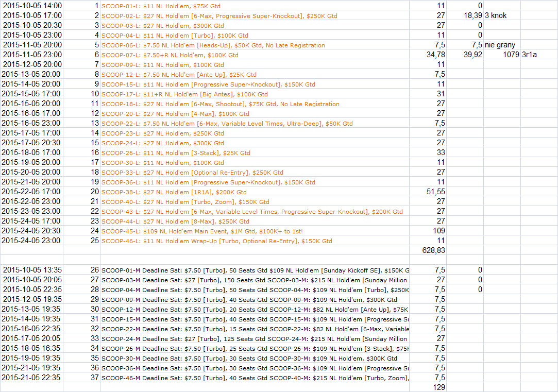Click SCOOP-23-L $27 NL Hold'em $250K Gtd
The width and height of the screenshot is (558, 392).
[255, 133]
